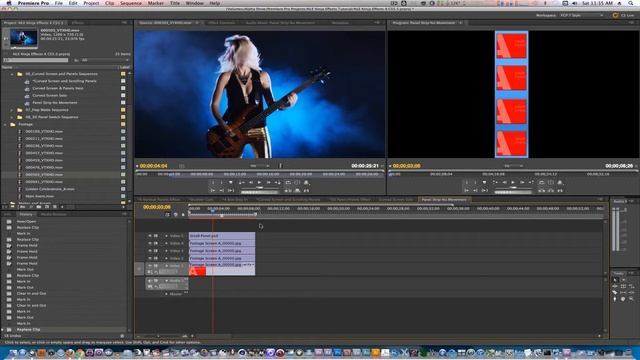Screen dimensions: 640x360
Task: Toggle Video 4 track output eye
Action: (149, 243)
